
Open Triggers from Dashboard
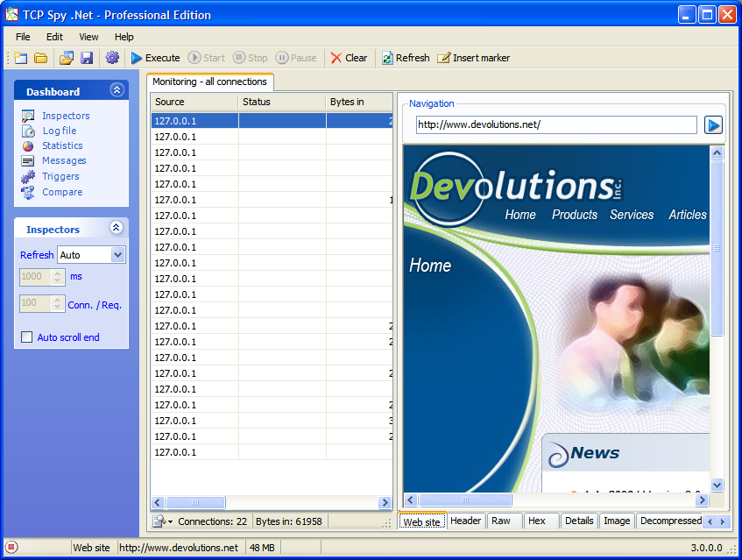(x=60, y=176)
